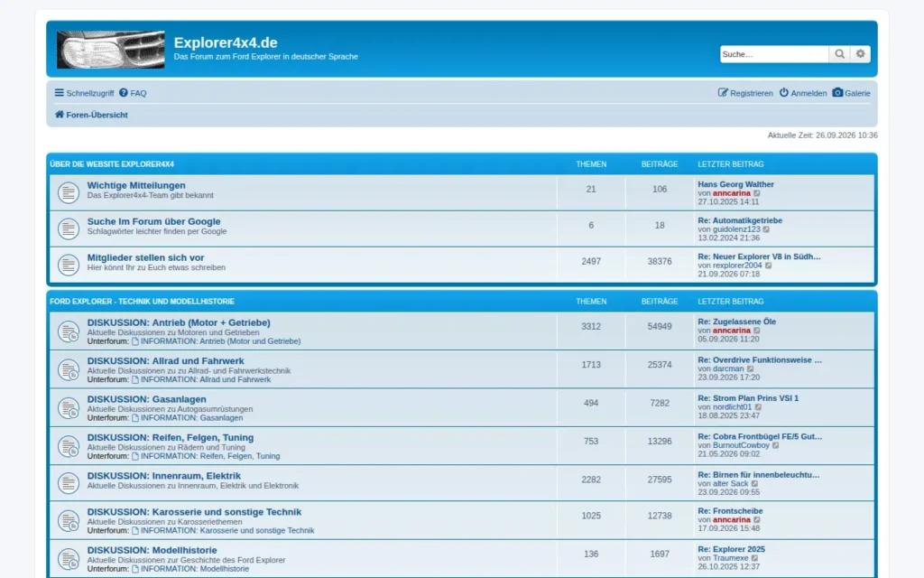Viewport: 924px width, 578px height.
Task: Click forum icon beside Suche im Forum
Action: coord(69,228)
